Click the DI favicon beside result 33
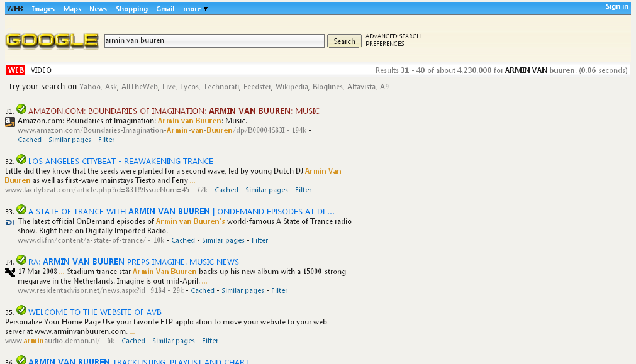This screenshot has height=364, width=636. coord(9,222)
